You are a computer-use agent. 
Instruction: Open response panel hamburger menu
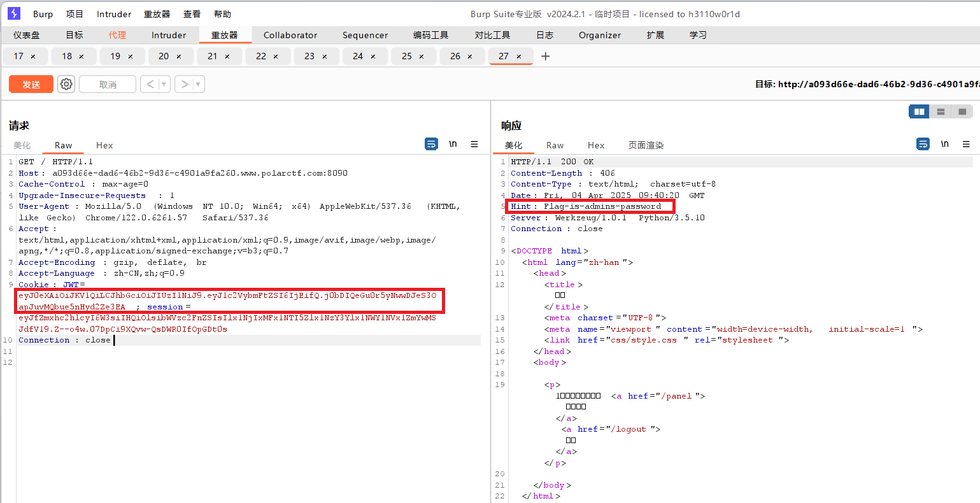pos(966,145)
